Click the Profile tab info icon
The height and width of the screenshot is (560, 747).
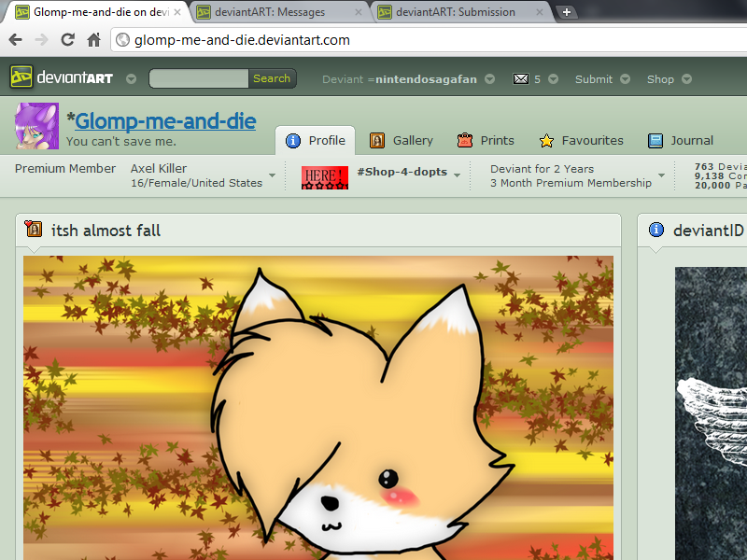[x=293, y=141]
